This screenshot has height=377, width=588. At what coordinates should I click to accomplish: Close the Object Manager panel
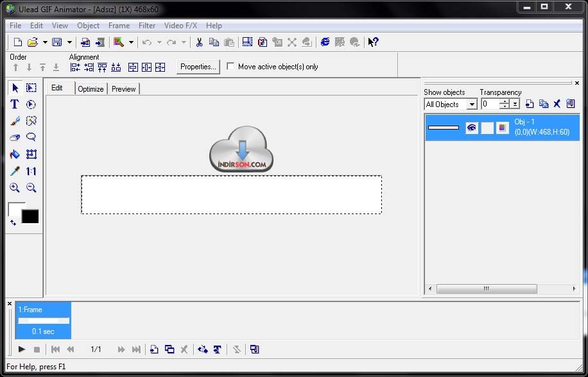[x=577, y=83]
